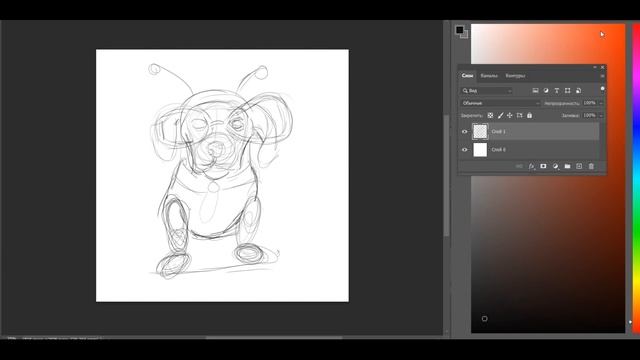Create new fill or adjustment layer
The height and width of the screenshot is (360, 640).
pos(555,166)
